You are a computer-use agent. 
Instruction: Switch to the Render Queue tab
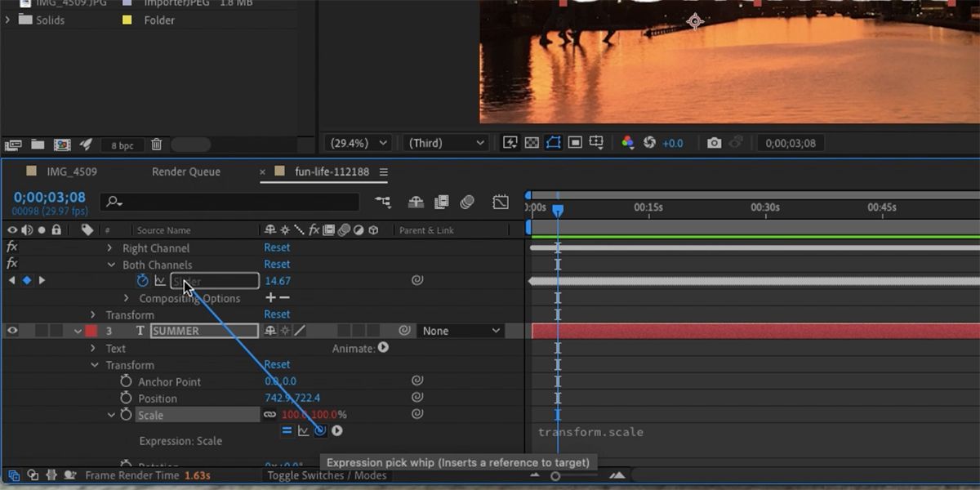185,171
